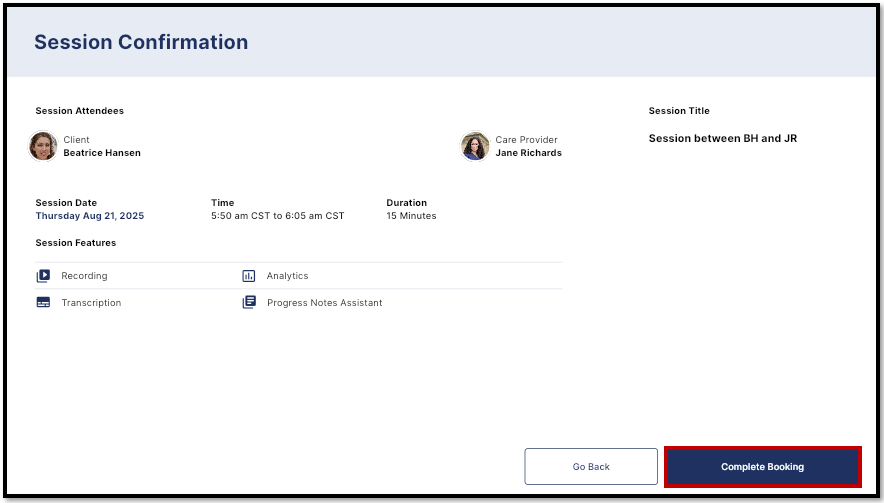The image size is (884, 503).
Task: Click the Analytics chart icon
Action: click(249, 276)
